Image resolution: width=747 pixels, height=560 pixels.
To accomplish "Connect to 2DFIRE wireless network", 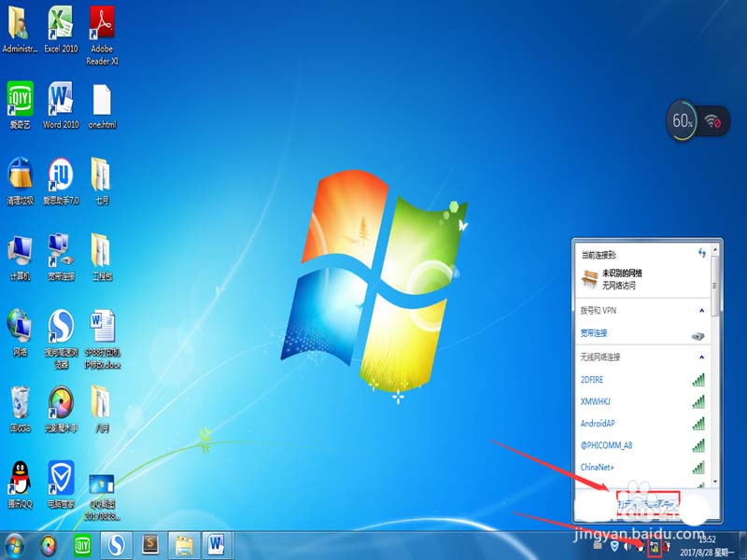I will pyautogui.click(x=642, y=380).
